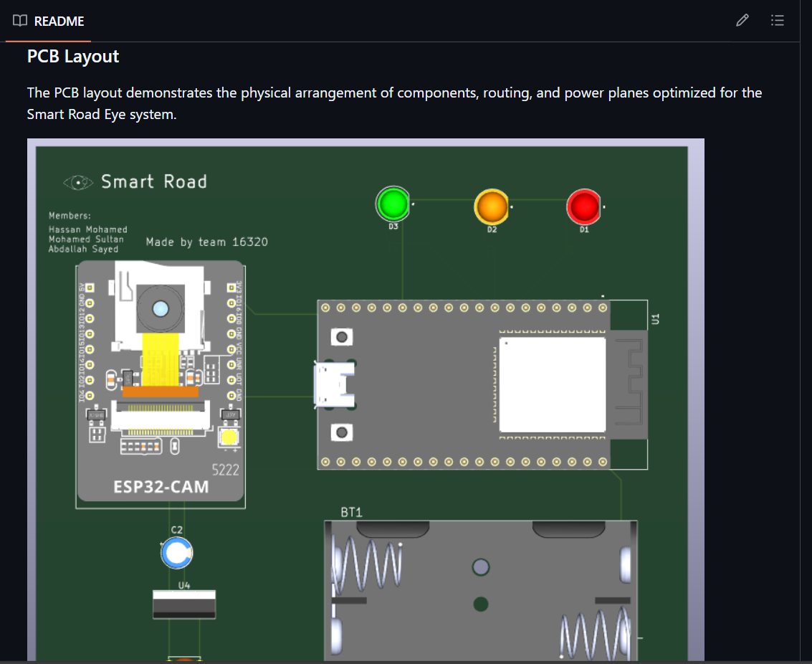Screen dimensions: 812x664
Task: Click the camera lens on ESP32-CAM
Action: 160,308
